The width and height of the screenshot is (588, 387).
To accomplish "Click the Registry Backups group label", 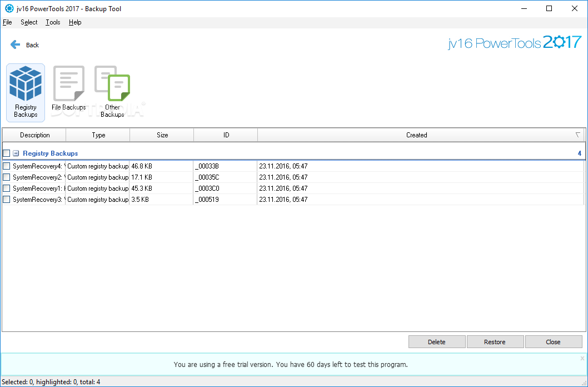I will (50, 153).
